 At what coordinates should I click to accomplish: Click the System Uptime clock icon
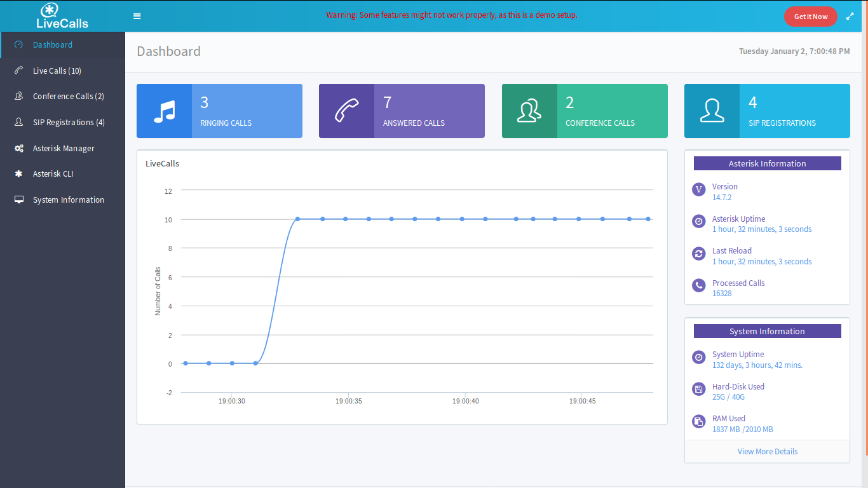(699, 357)
